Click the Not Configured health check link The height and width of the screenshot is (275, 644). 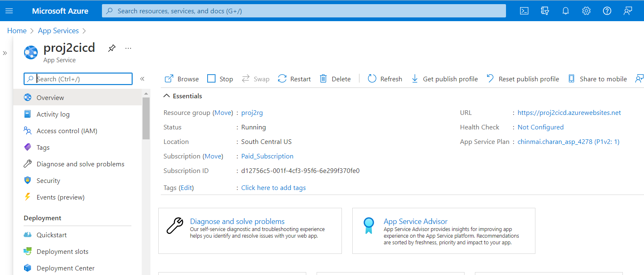(x=541, y=127)
